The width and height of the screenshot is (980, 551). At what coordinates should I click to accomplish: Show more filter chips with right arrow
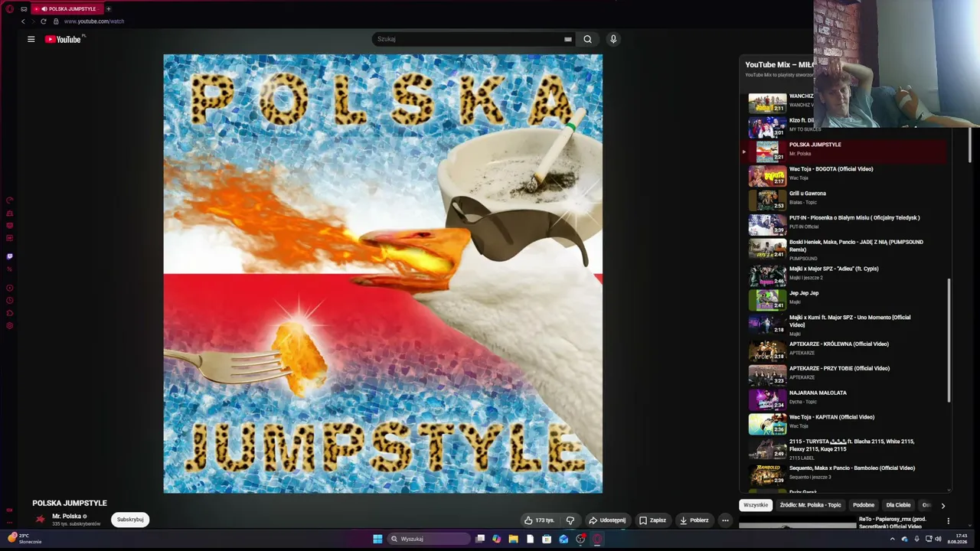click(x=942, y=505)
